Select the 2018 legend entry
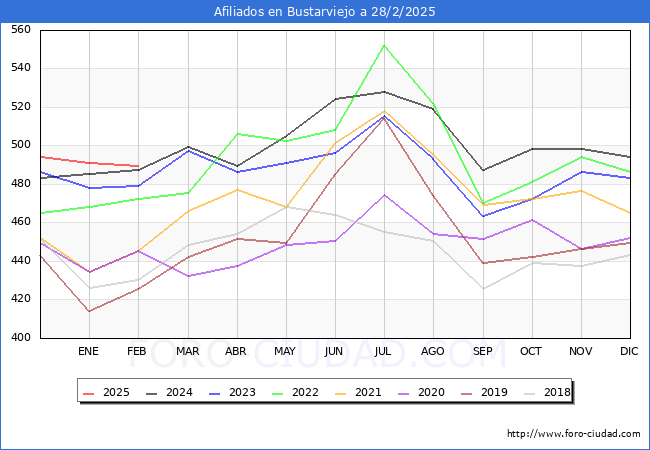Viewport: 650px width, 450px height. tap(547, 392)
